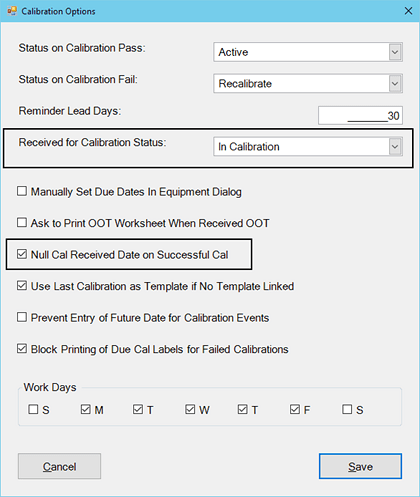The width and height of the screenshot is (420, 497).
Task: Uncheck the Tuesday work day box
Action: click(x=138, y=409)
